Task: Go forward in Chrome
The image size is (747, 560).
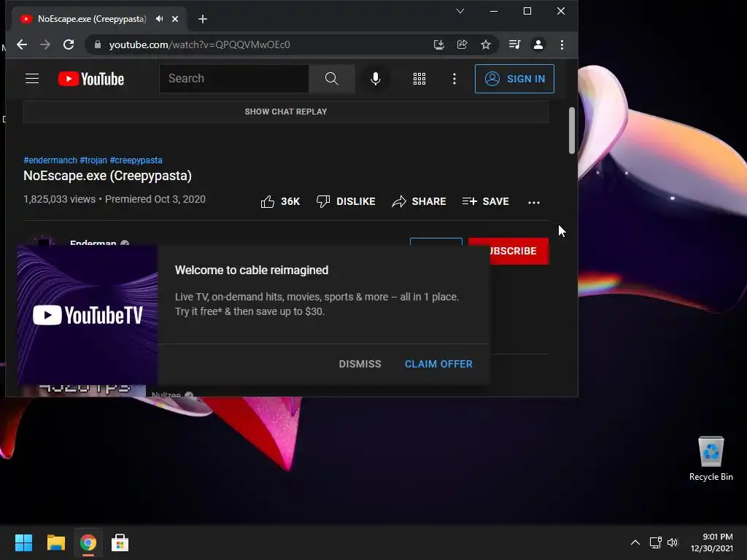Action: pos(45,44)
